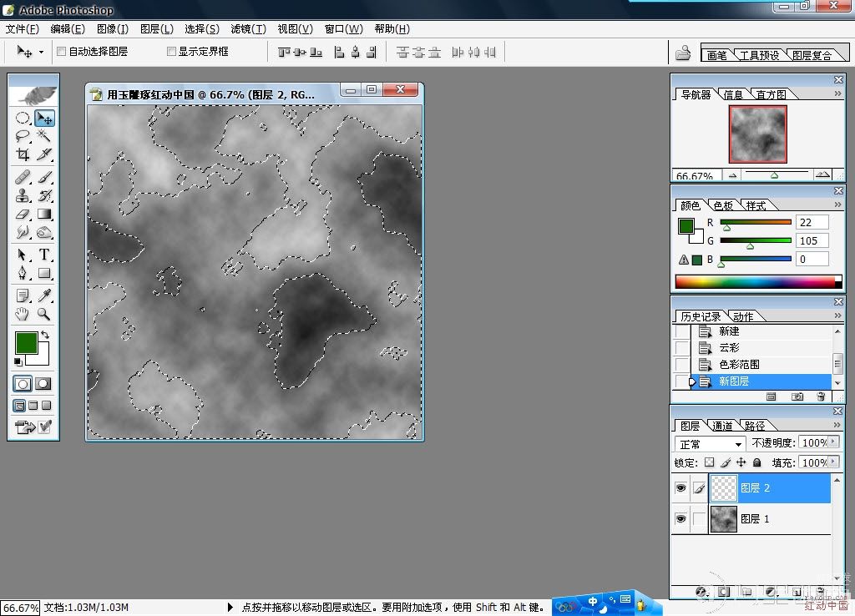This screenshot has height=616, width=855.
Task: Expand the Navigator panel options menu
Action: pyautogui.click(x=837, y=93)
